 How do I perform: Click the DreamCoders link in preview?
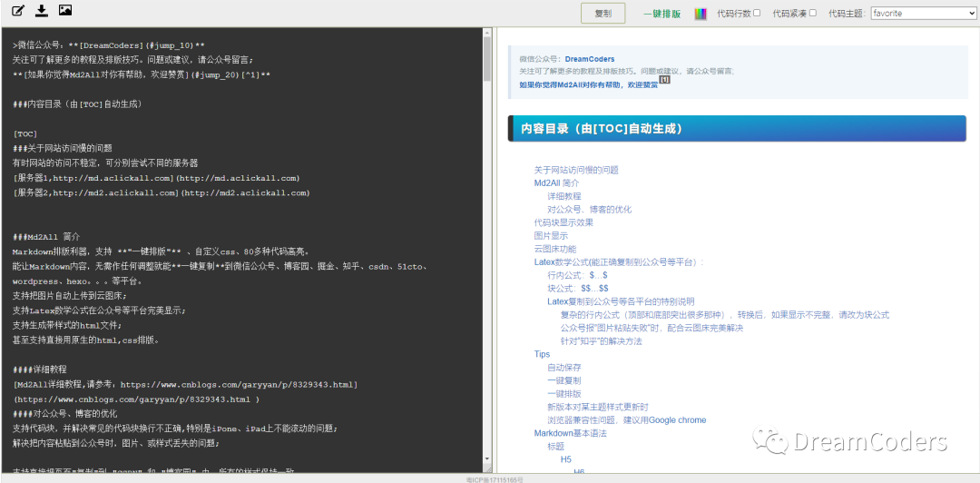[590, 59]
